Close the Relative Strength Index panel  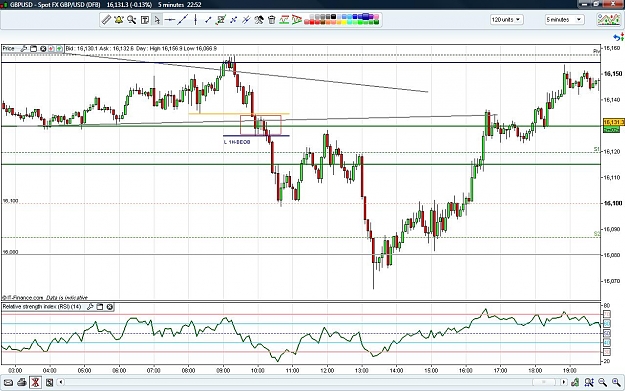(x=110, y=307)
